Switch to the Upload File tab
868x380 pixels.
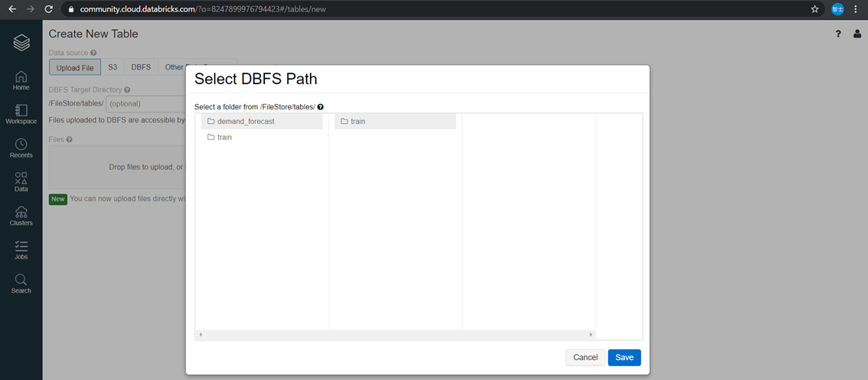tap(75, 67)
